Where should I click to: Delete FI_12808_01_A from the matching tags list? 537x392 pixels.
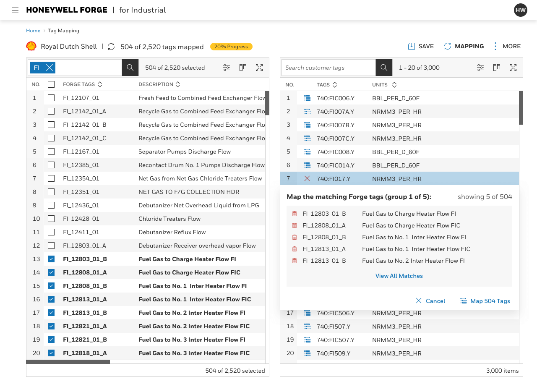click(x=295, y=225)
